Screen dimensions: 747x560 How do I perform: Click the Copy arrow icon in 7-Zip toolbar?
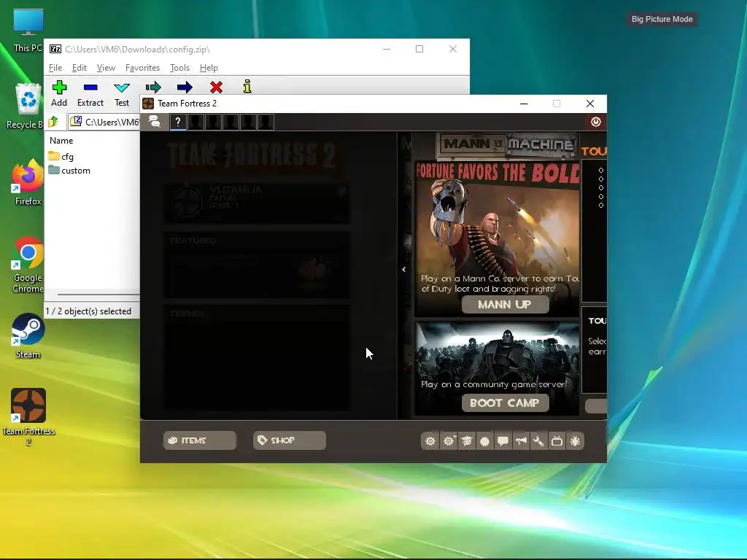coord(153,87)
